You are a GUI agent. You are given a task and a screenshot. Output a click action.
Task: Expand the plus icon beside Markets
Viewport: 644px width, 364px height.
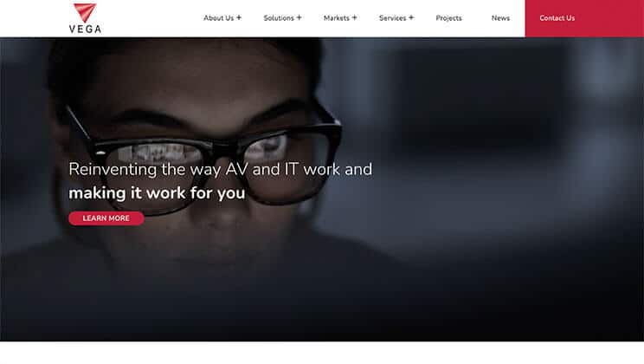354,17
